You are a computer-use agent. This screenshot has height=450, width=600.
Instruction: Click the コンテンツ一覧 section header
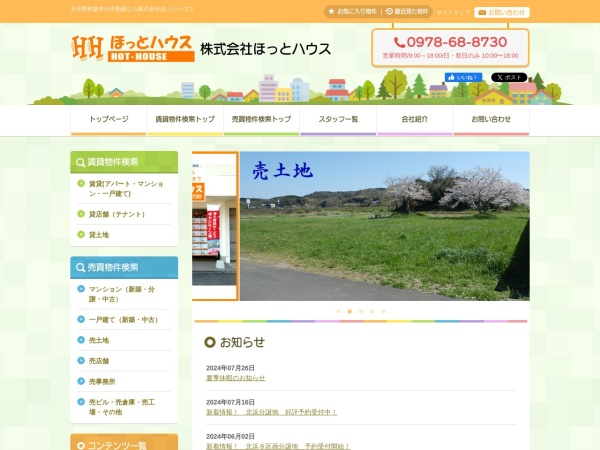coord(124,443)
